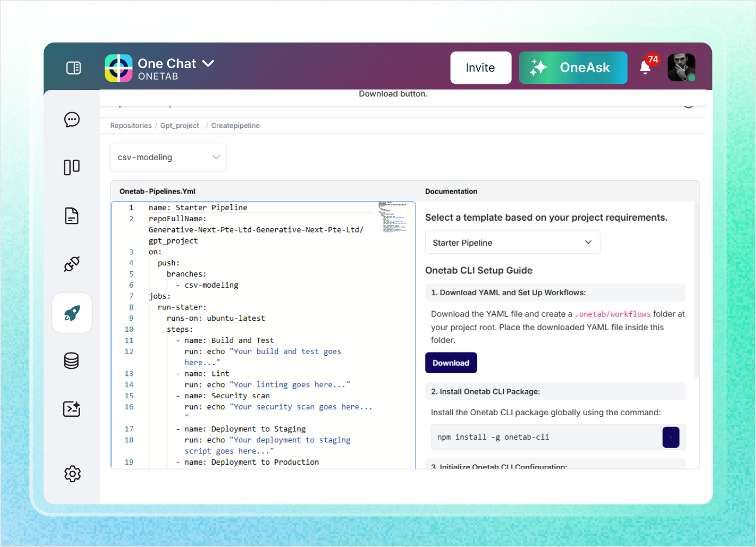Click the Onetab-Pipelines.Yml file title
The width and height of the screenshot is (756, 547).
click(x=157, y=191)
